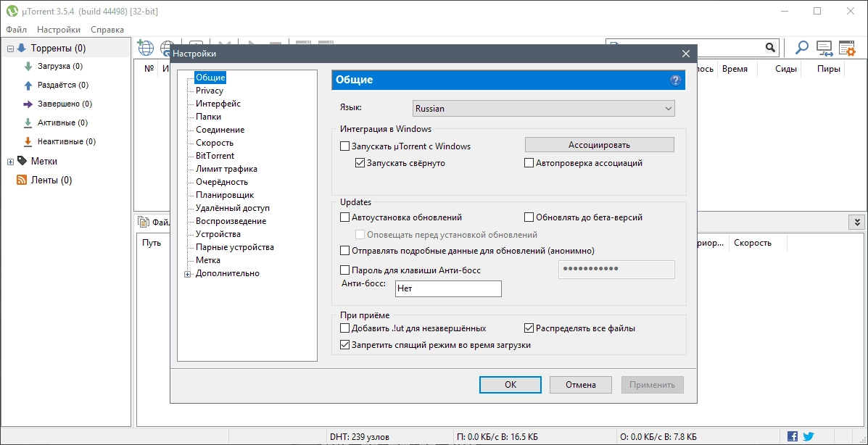This screenshot has width=868, height=445.
Task: Click the Время column header
Action: pyautogui.click(x=735, y=69)
